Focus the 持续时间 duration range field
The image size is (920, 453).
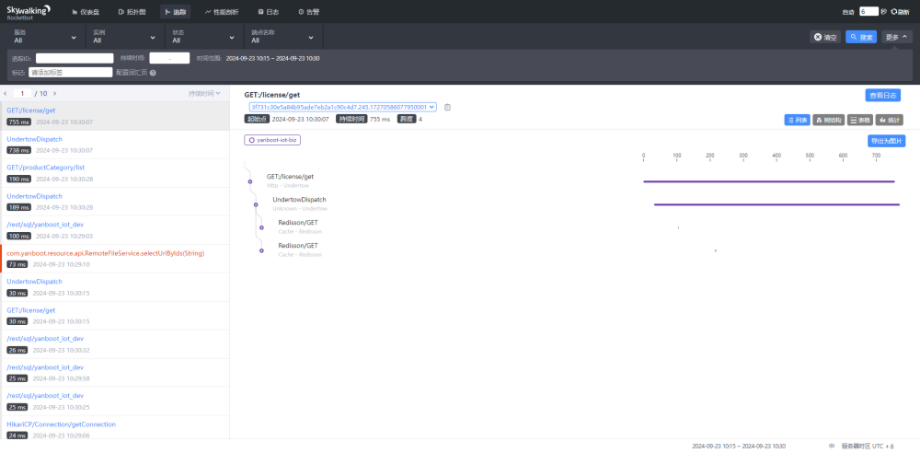click(x=170, y=58)
